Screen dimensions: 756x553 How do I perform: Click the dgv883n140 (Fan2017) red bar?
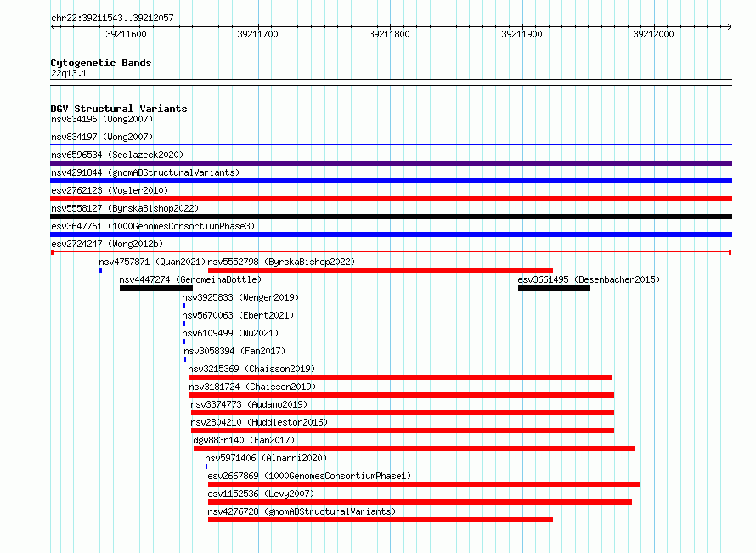(415, 449)
